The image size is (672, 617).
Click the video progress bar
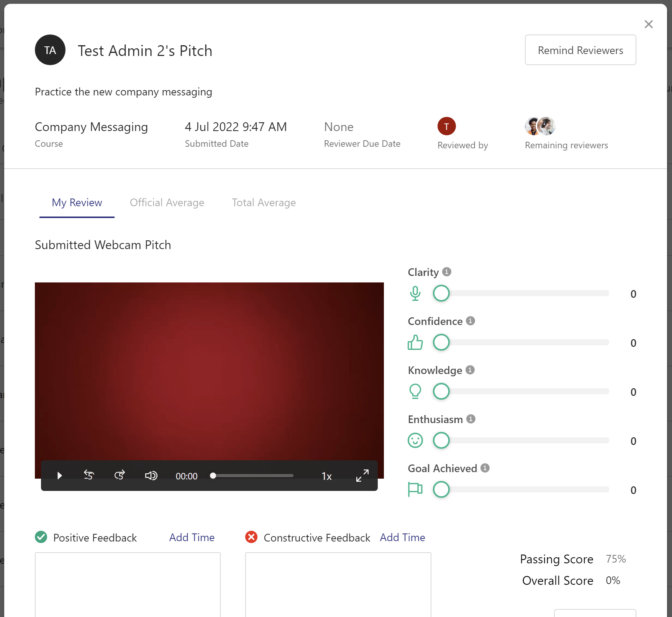click(253, 476)
